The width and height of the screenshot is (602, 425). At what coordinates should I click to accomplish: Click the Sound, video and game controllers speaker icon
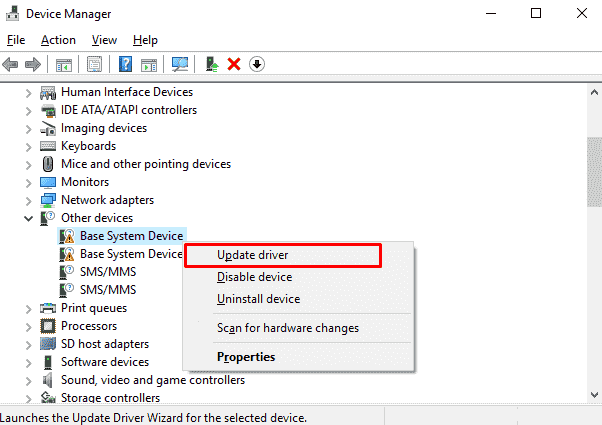pyautogui.click(x=48, y=380)
